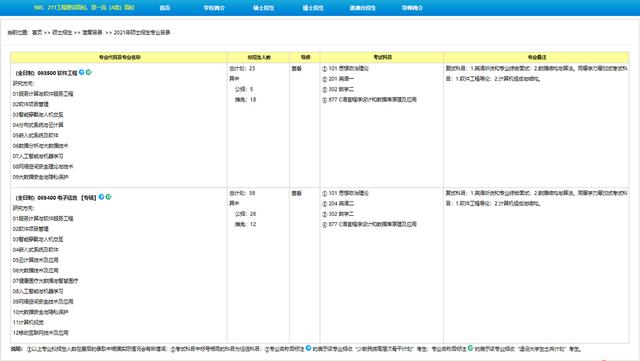Open 导师简介 navigation item

point(412,8)
